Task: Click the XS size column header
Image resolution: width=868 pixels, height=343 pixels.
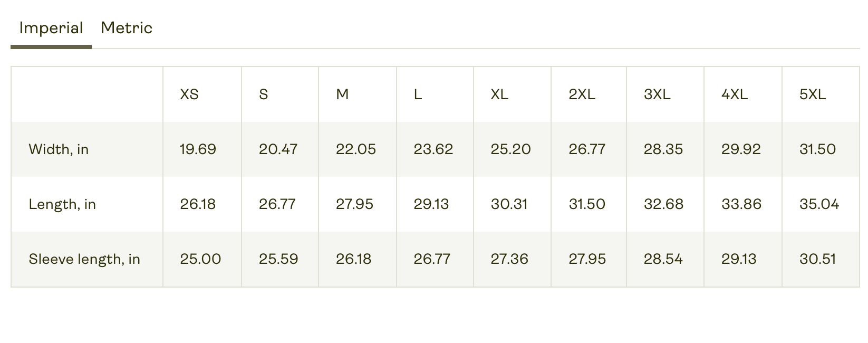Action: (x=189, y=94)
